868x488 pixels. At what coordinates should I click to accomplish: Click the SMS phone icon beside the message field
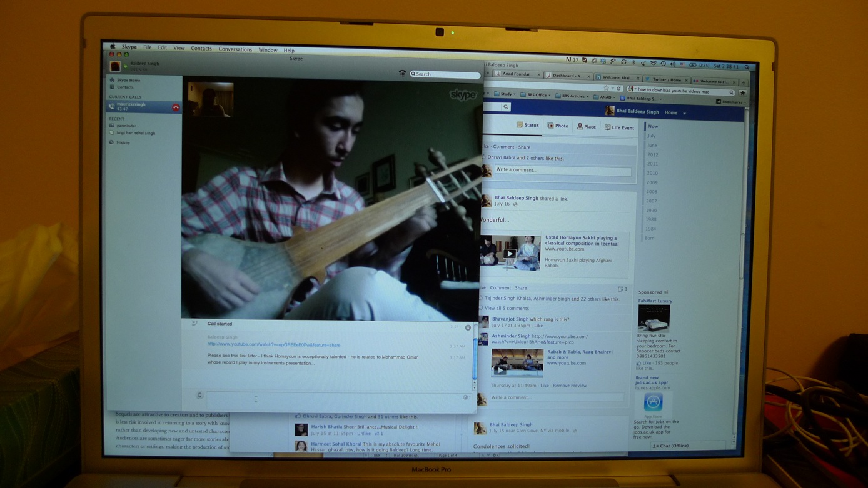coord(199,396)
